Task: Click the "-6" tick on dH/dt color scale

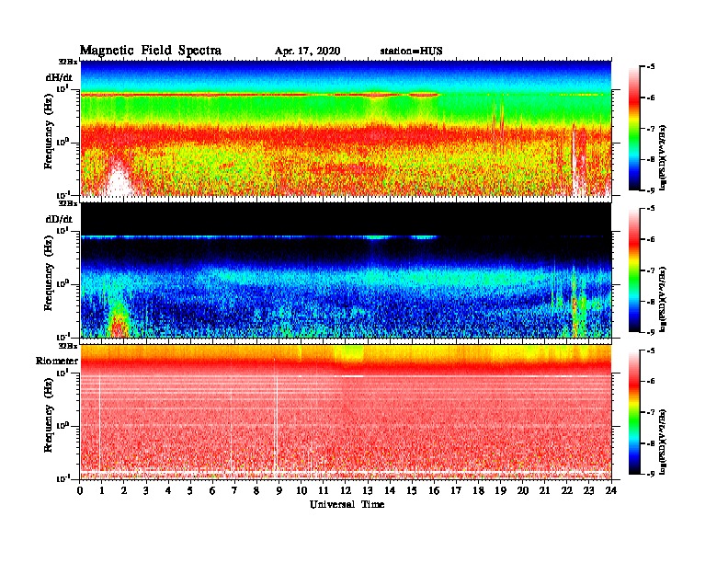Action: coord(651,98)
